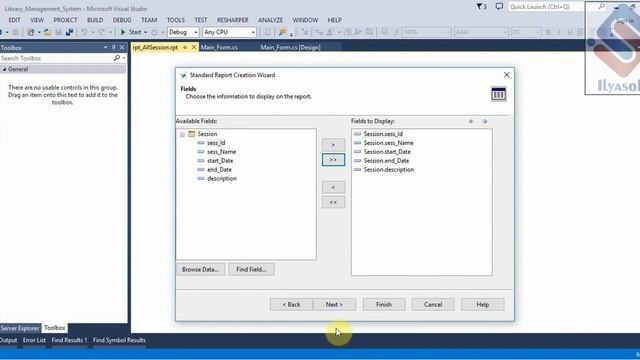
Task: Open the ANALYZE menu
Action: (270, 20)
